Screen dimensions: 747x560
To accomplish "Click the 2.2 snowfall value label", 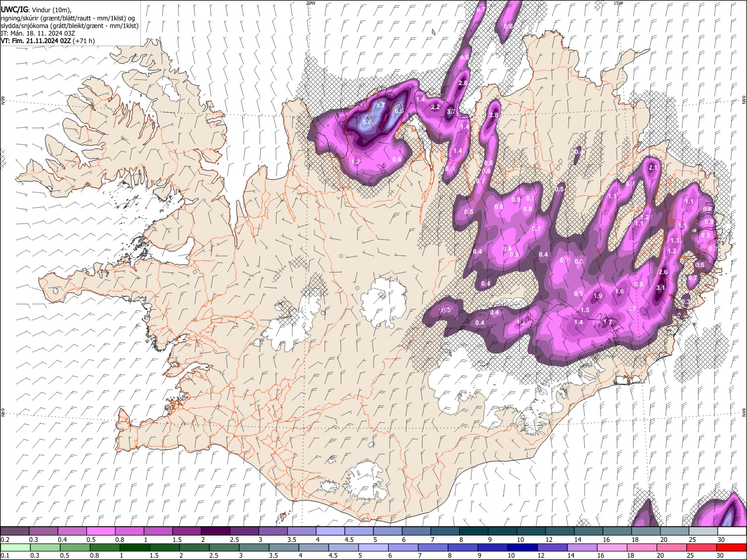I will click(x=435, y=107).
